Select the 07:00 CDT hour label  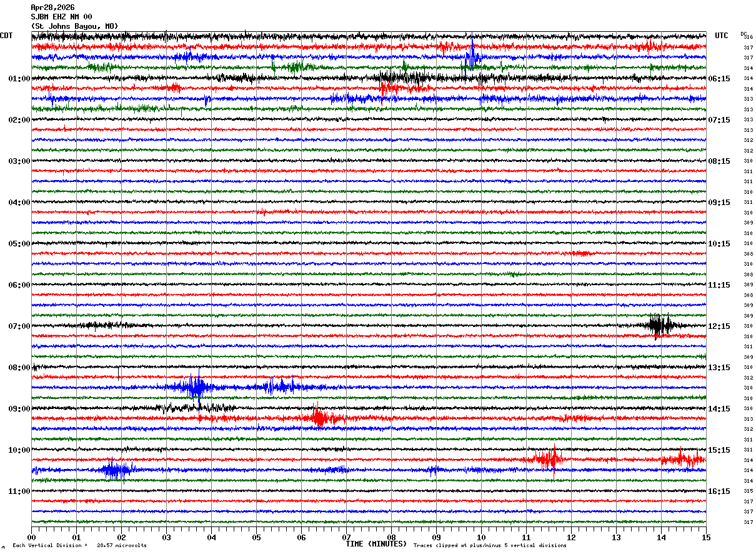pos(19,326)
